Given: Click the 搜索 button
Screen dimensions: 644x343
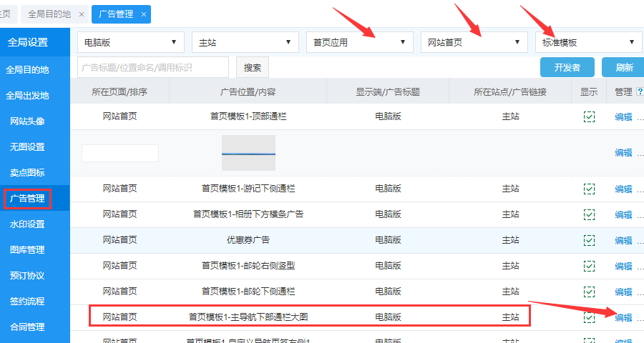Looking at the screenshot, I should [x=253, y=68].
